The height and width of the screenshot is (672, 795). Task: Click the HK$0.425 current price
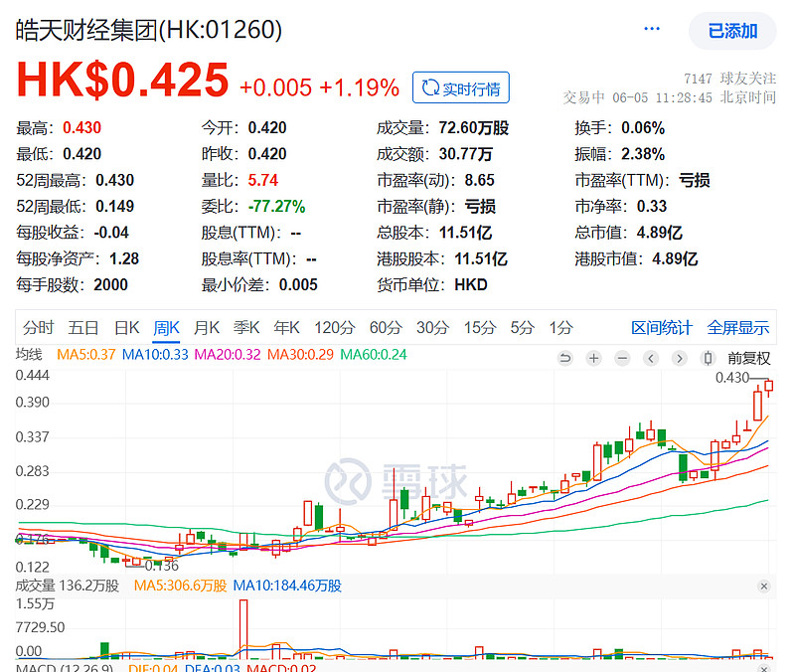[x=122, y=80]
